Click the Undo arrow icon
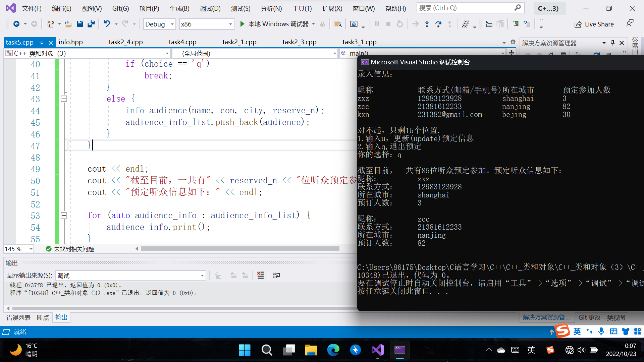Viewport: 644px width, 362px height. [x=107, y=24]
